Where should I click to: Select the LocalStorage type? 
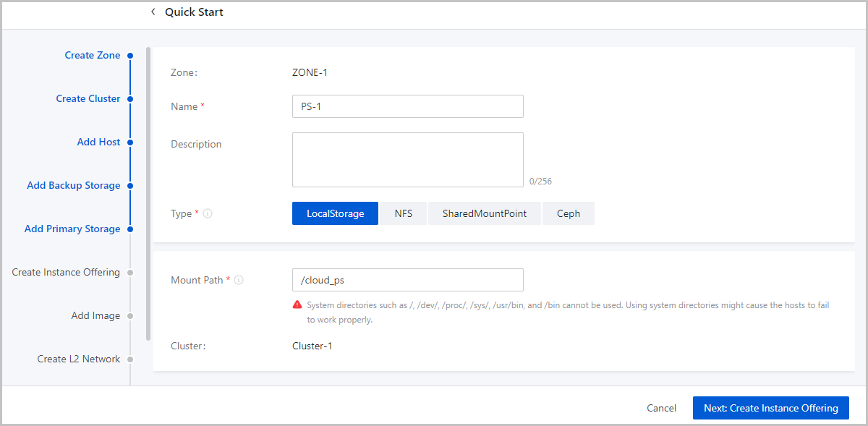click(x=335, y=213)
